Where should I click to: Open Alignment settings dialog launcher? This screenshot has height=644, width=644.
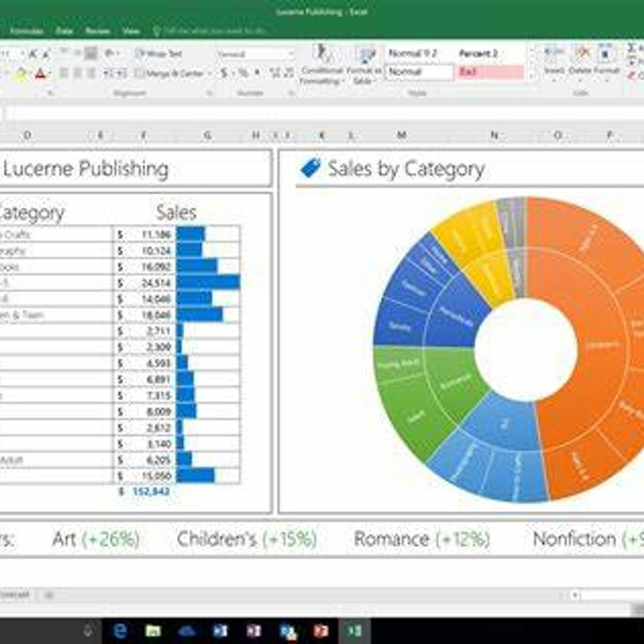(210, 93)
